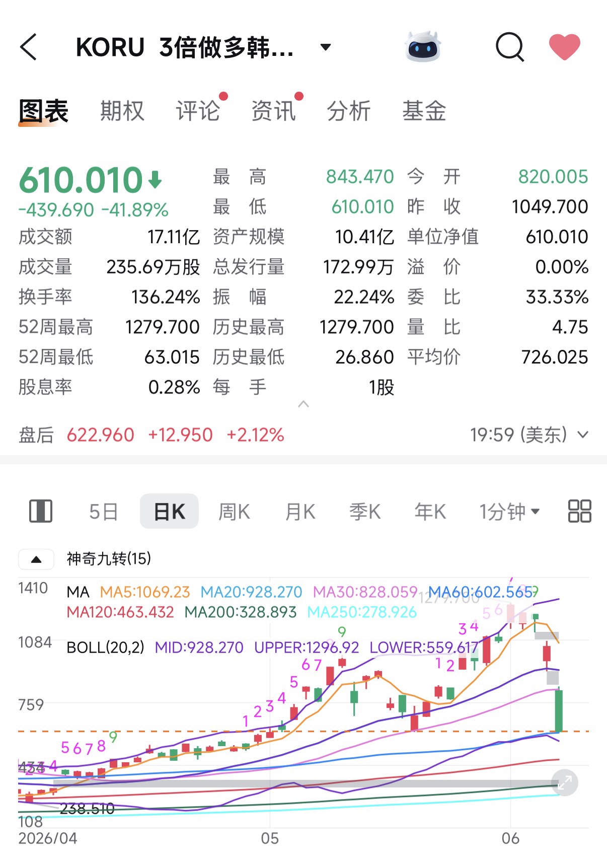Tap the last green candlestick on chart
Viewport: 607px width, 868px height.
[x=559, y=710]
